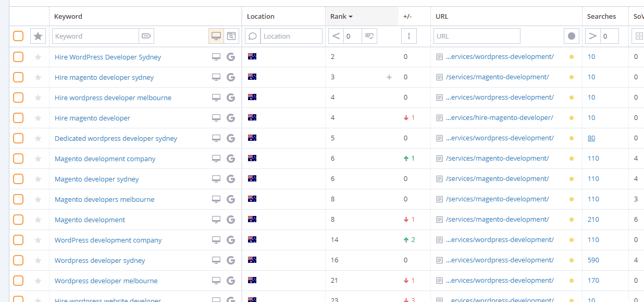Viewport: 644px width, 302px height.
Task: Click Google icon for Wordpress developer melbourne
Action: [x=231, y=281]
